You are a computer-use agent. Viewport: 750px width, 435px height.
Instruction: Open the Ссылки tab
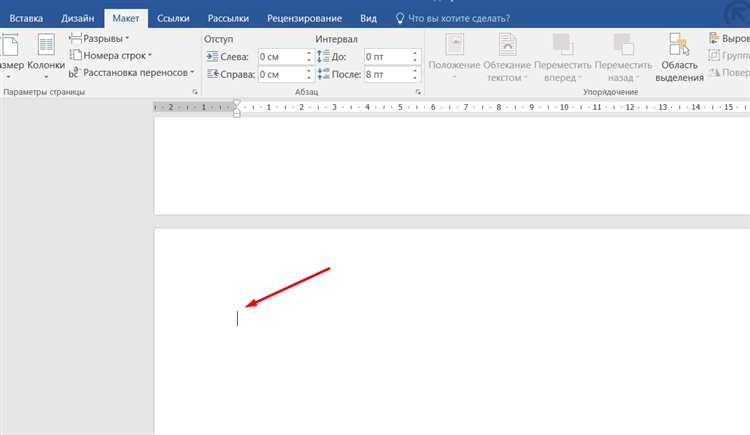point(173,18)
